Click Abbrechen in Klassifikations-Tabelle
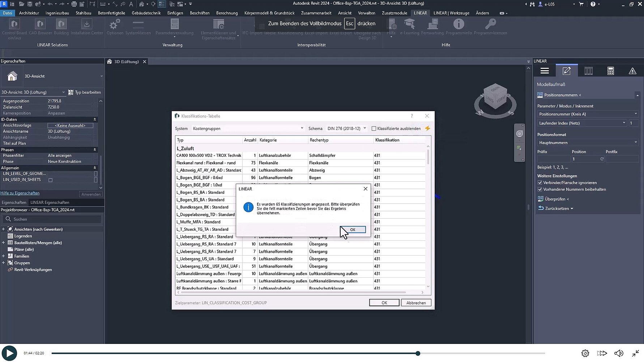This screenshot has height=362, width=644. click(416, 303)
